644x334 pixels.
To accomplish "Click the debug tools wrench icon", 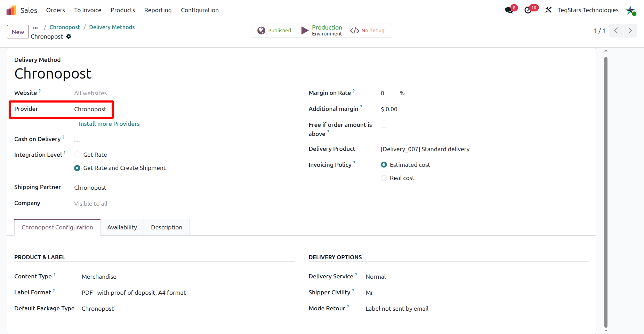I will pyautogui.click(x=548, y=10).
